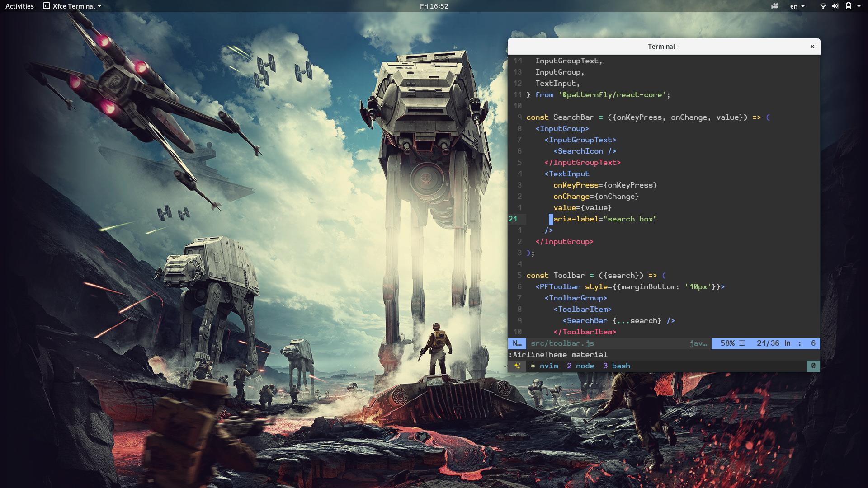
Task: Switch to the '2 node' tmux window
Action: (x=580, y=366)
